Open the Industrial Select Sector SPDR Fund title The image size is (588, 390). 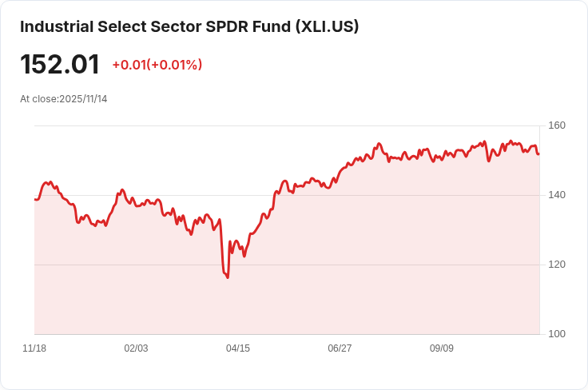189,26
